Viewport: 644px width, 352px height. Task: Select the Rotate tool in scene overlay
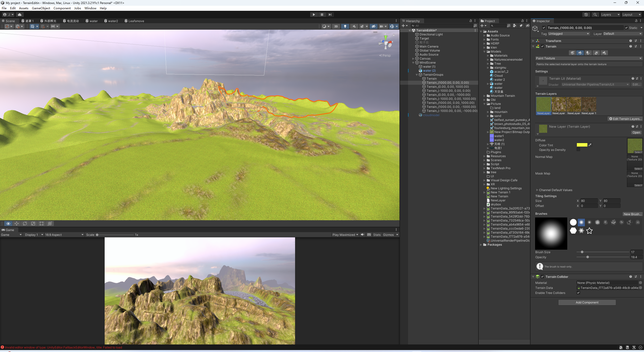pyautogui.click(x=25, y=224)
